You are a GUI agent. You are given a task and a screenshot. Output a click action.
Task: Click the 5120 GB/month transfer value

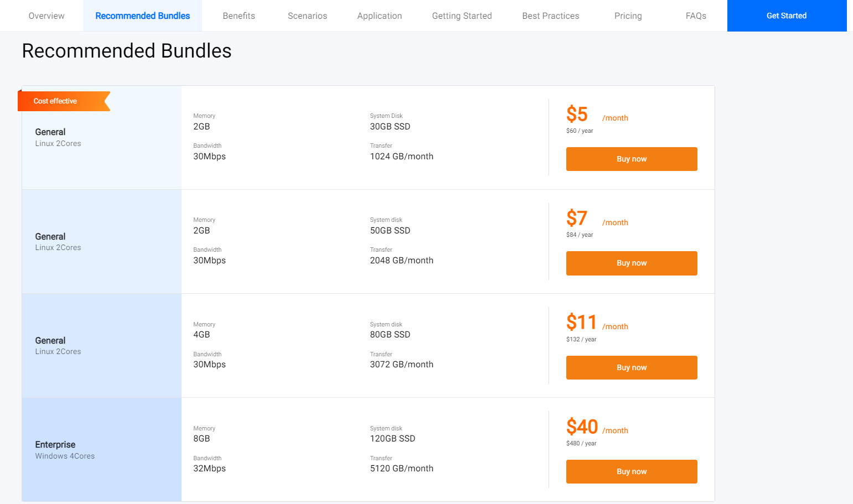[401, 469]
